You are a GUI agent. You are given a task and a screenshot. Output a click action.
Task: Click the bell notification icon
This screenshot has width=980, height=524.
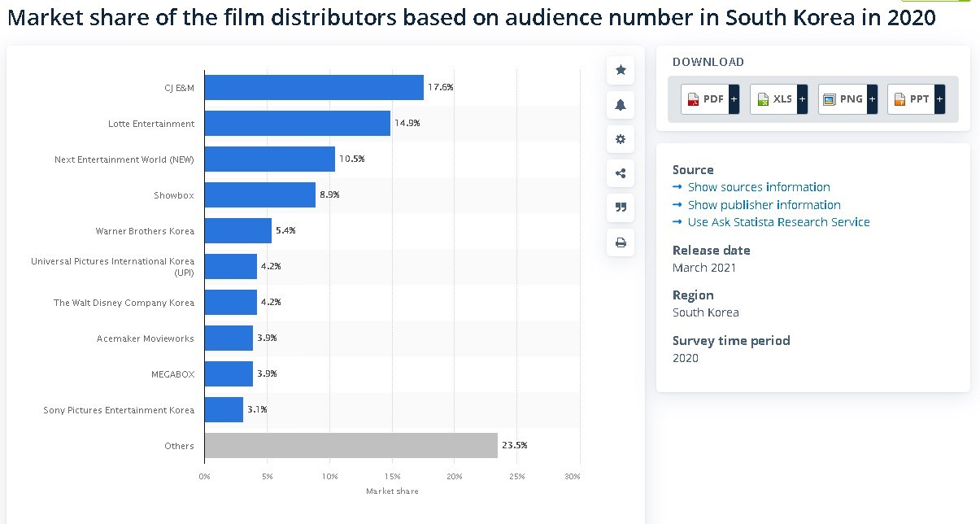pos(621,105)
